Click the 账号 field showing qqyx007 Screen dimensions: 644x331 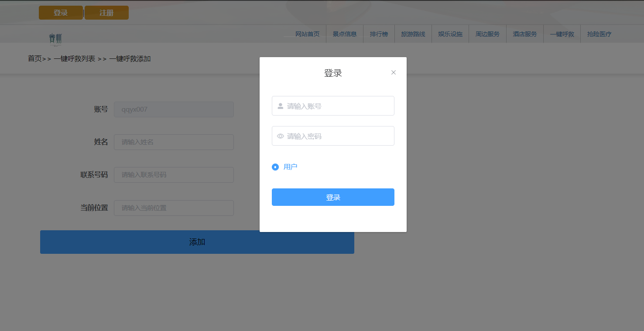174,109
